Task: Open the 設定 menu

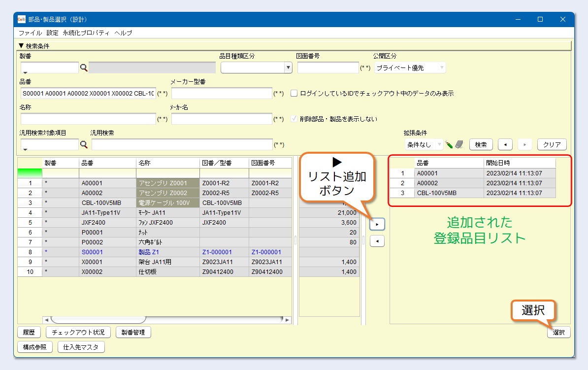Action: [53, 33]
